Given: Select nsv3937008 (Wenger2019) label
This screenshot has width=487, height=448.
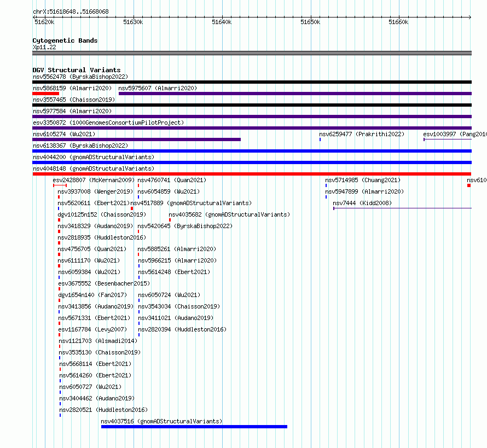Looking at the screenshot, I should coord(95,191).
